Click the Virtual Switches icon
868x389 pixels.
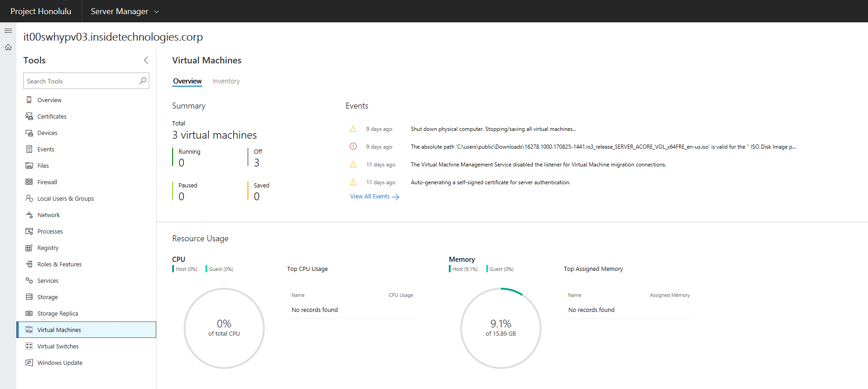tap(29, 346)
